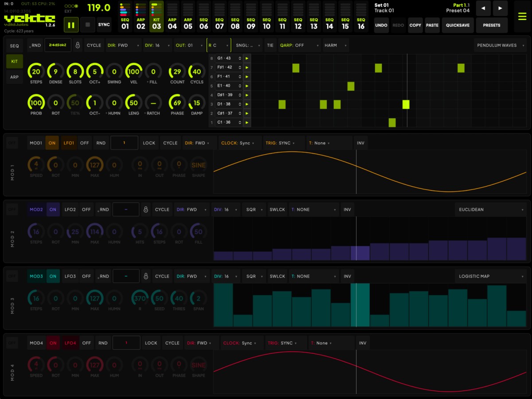Switch to the SEQ side tab

15,46
